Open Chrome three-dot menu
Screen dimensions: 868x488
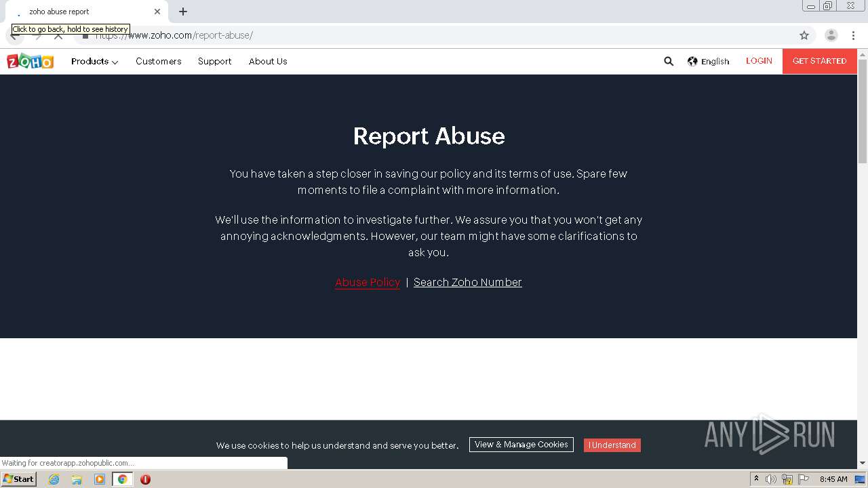tap(853, 35)
